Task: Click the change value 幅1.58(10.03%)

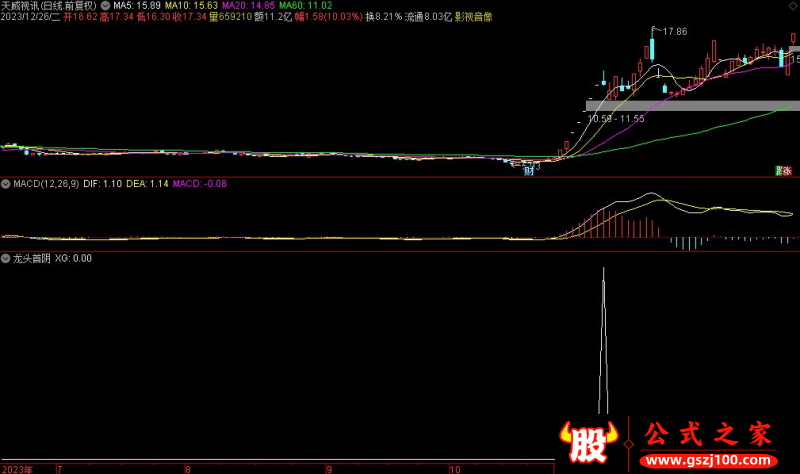Action: pos(329,17)
